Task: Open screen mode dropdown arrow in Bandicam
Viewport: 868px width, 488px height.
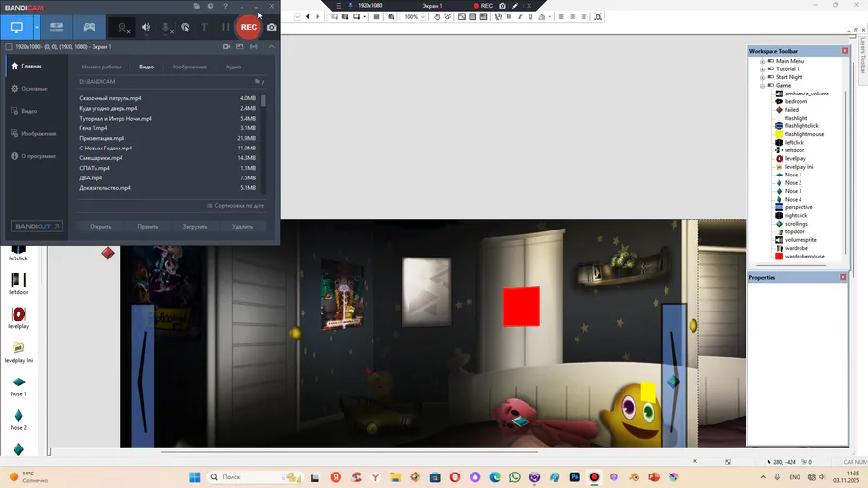Action: click(x=37, y=27)
